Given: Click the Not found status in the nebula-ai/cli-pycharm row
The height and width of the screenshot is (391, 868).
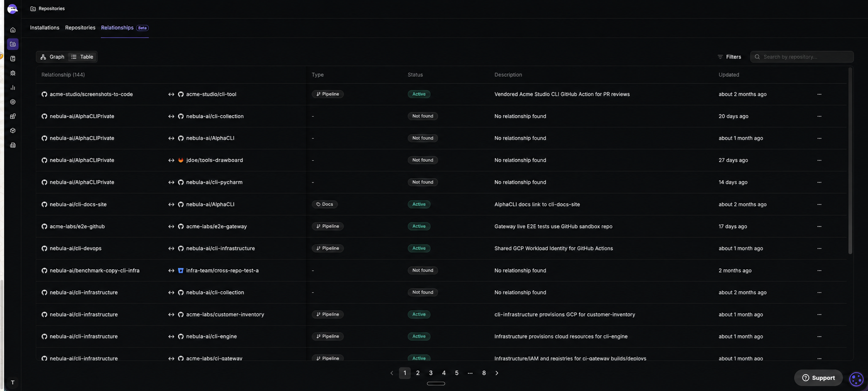Looking at the screenshot, I should (x=423, y=182).
